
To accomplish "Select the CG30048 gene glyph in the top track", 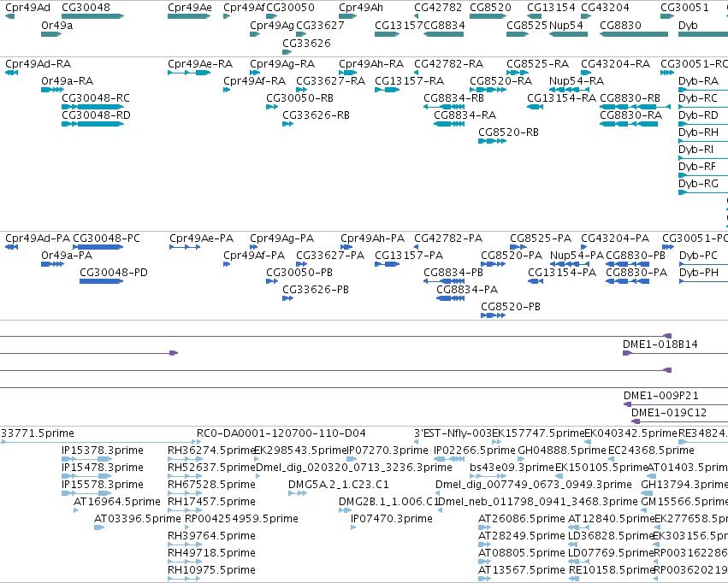I will (x=93, y=16).
